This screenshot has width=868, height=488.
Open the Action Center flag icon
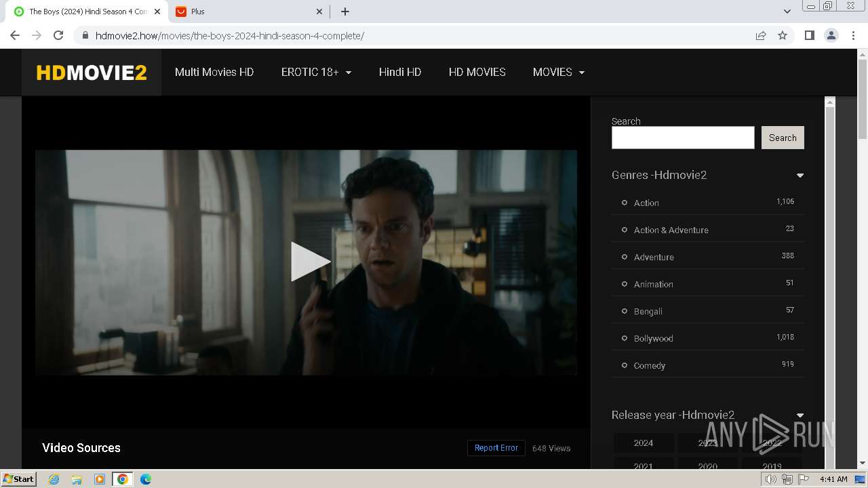pos(804,479)
